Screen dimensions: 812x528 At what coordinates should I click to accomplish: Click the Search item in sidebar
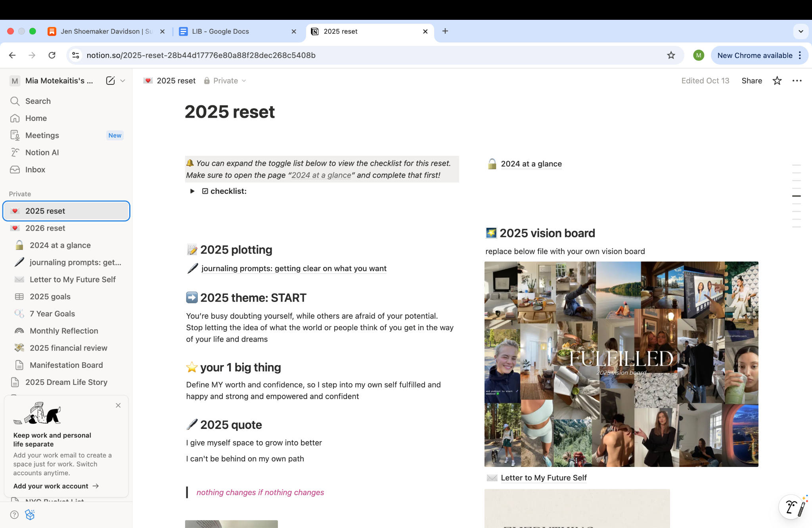pyautogui.click(x=38, y=101)
